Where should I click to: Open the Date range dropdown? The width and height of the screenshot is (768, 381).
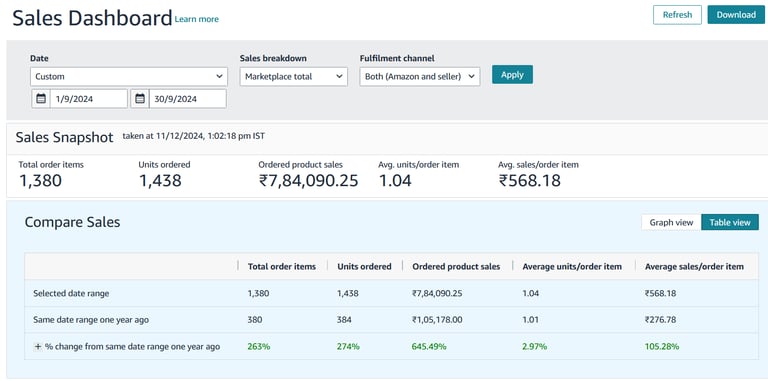pos(129,76)
